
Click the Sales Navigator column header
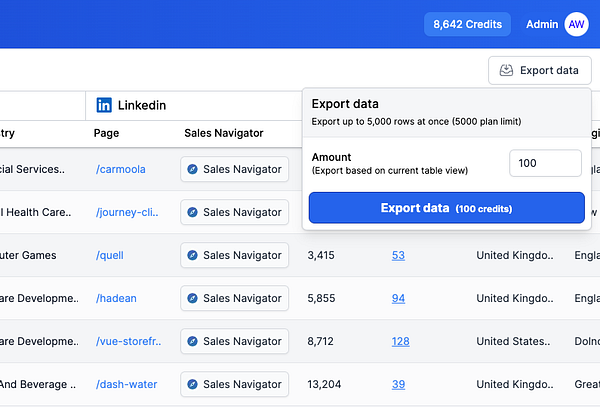coord(224,133)
